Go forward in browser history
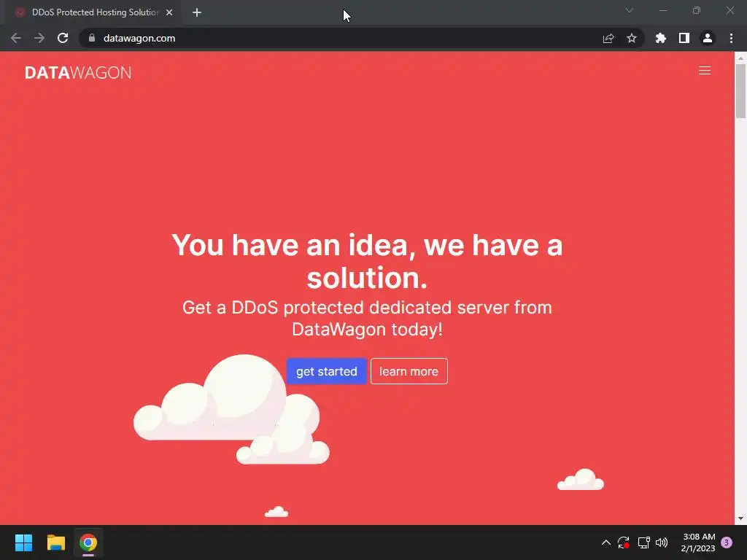Image resolution: width=747 pixels, height=560 pixels. coord(39,38)
